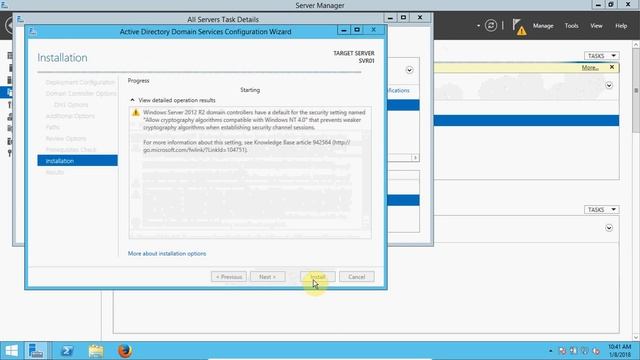Select the Results step
The width and height of the screenshot is (640, 360).
coord(55,172)
